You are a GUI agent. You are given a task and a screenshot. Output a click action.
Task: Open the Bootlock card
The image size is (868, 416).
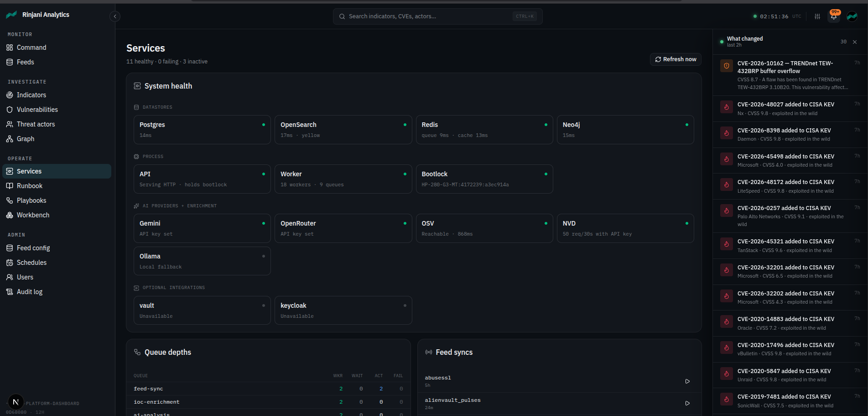pos(484,179)
